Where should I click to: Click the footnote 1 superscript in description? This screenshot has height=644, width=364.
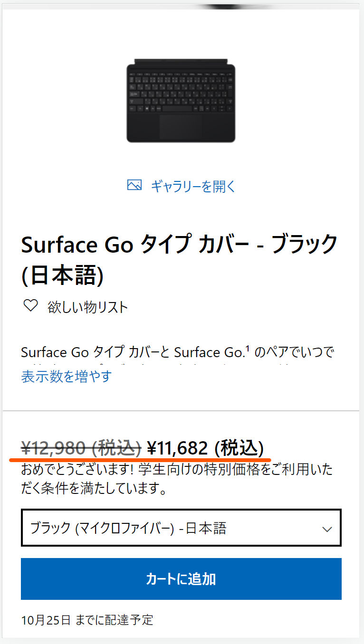tap(248, 350)
